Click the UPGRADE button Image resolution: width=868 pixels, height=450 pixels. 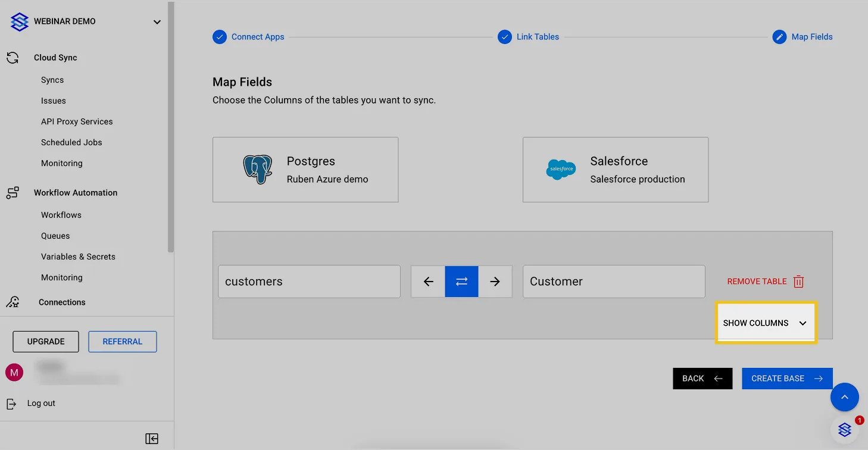46,342
